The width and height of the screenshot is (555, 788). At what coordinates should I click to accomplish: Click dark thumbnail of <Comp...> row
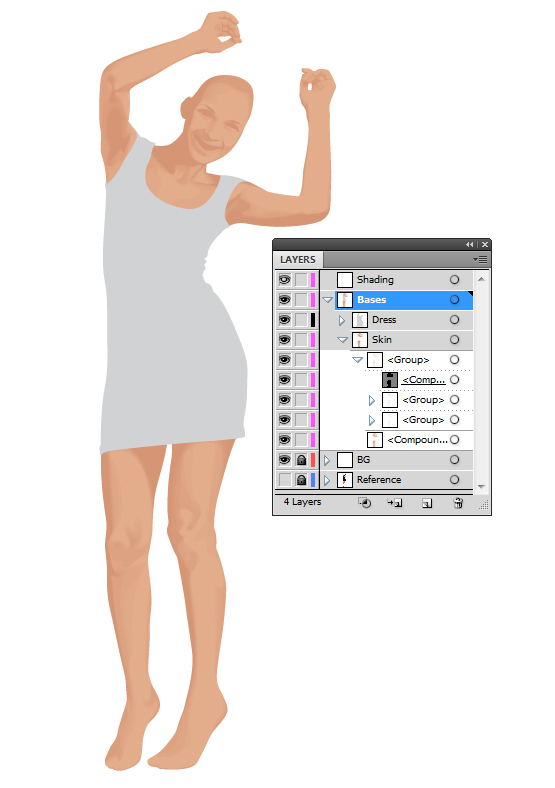390,380
